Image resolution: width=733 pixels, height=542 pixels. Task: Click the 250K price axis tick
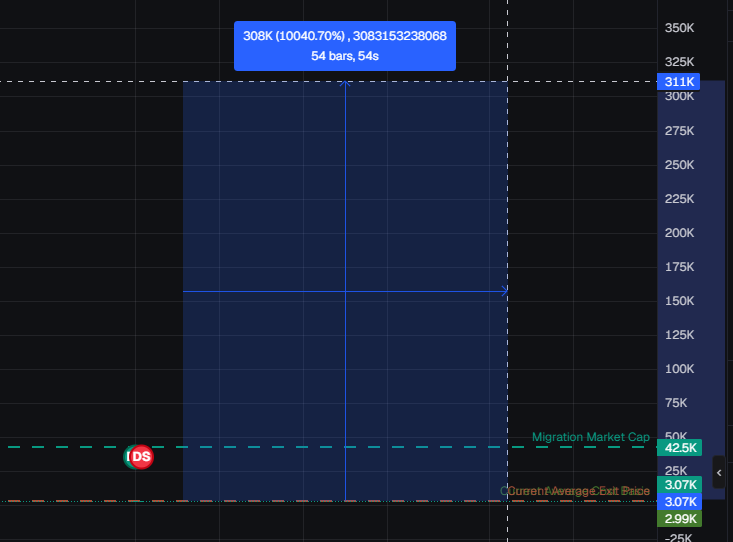pos(679,165)
